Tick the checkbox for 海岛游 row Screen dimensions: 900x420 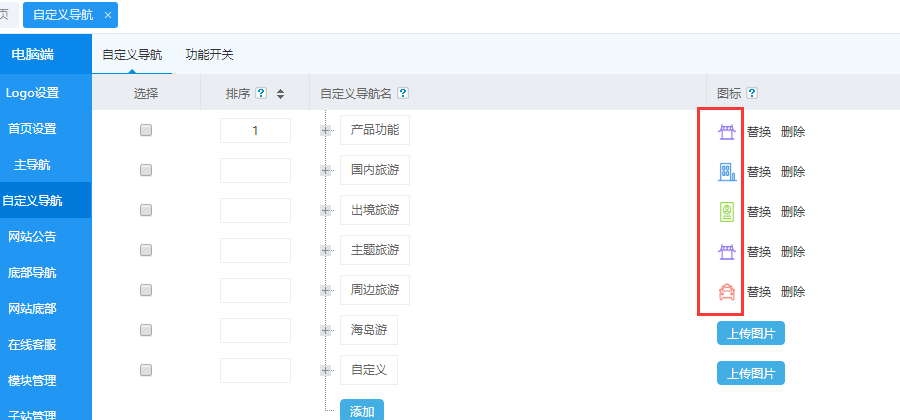click(x=146, y=330)
